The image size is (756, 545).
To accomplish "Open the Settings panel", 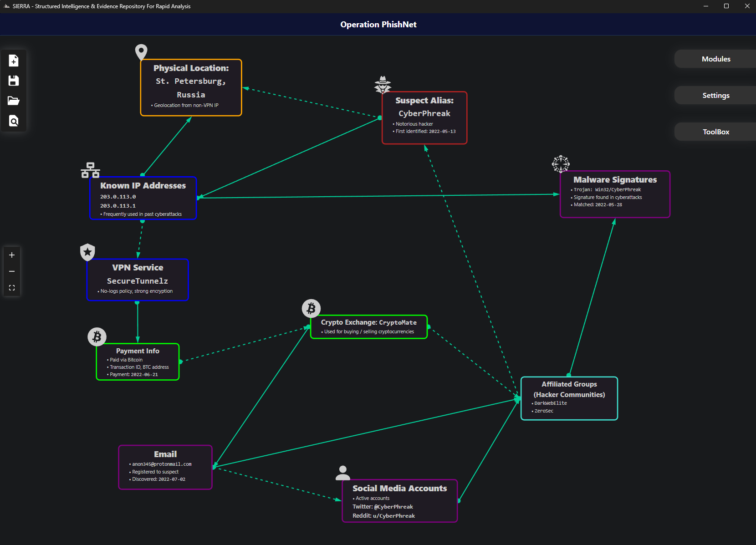I will tap(715, 95).
